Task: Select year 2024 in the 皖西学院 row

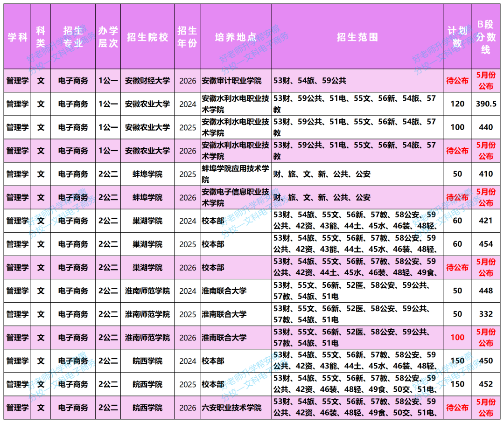Action: [x=188, y=361]
